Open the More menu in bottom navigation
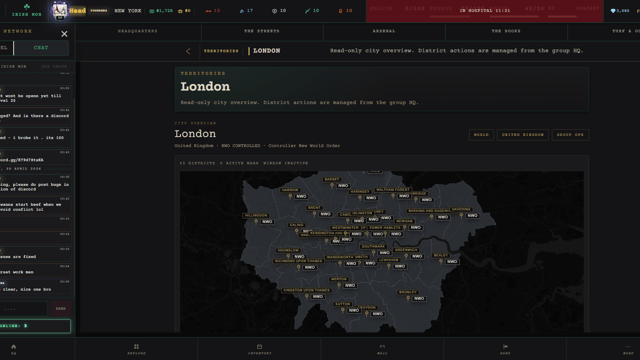640x360 pixels. (628, 349)
